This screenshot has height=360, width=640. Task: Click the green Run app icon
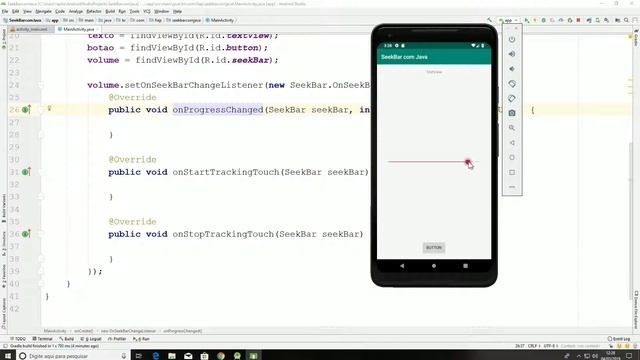(x=527, y=20)
